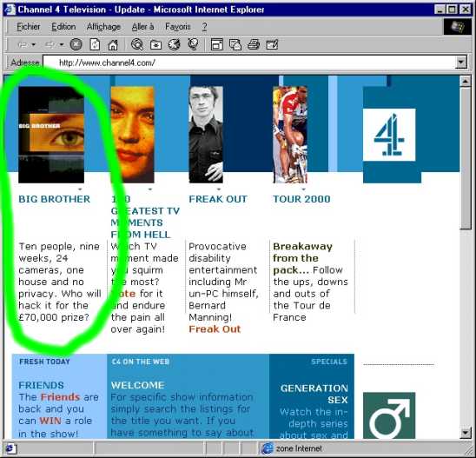This screenshot has height=458, width=476.
Task: Follow the Greatest TV Moments From Hell link
Action: pyautogui.click(x=145, y=216)
